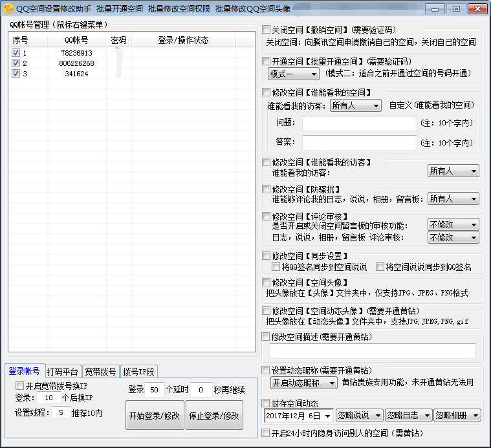Open the 模式一 mode dropdown
491x448 pixels.
pyautogui.click(x=294, y=74)
